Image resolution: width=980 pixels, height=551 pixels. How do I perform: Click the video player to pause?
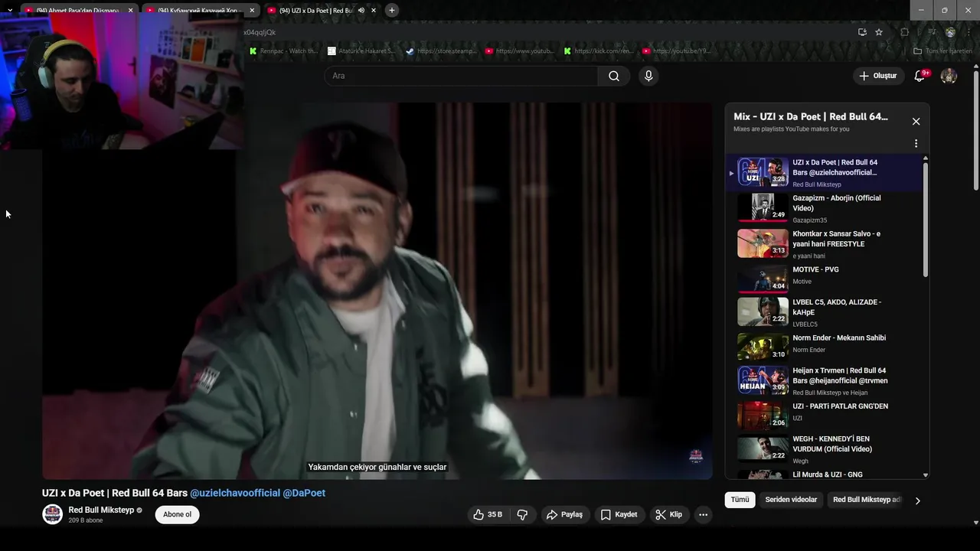click(x=377, y=291)
